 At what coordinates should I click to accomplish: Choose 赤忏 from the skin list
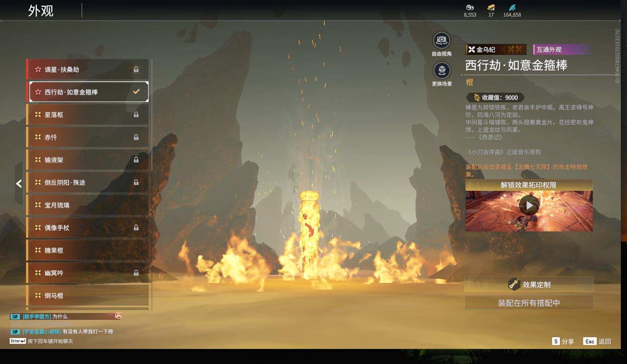click(88, 137)
